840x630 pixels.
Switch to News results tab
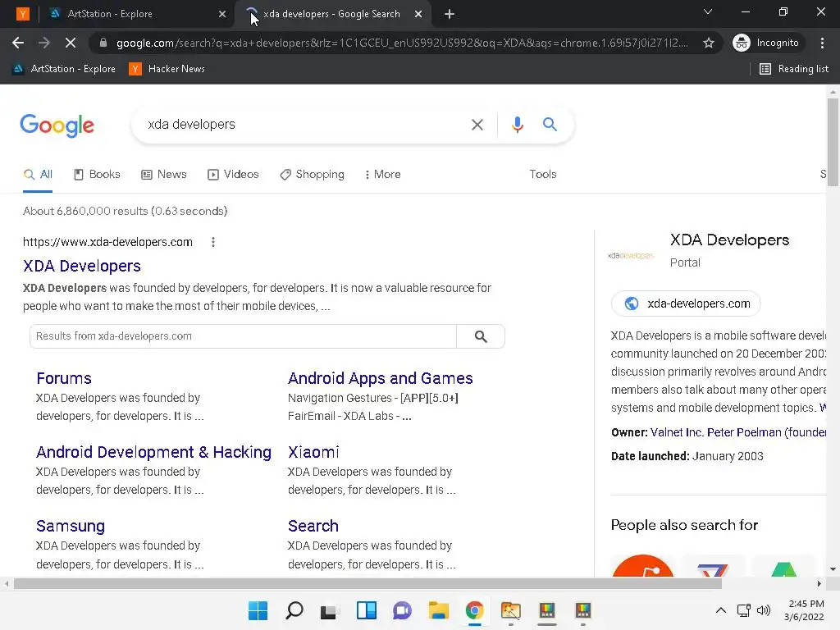(x=164, y=174)
